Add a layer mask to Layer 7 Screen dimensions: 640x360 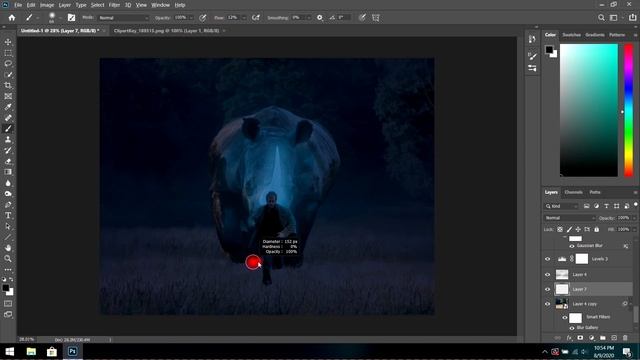[580, 338]
